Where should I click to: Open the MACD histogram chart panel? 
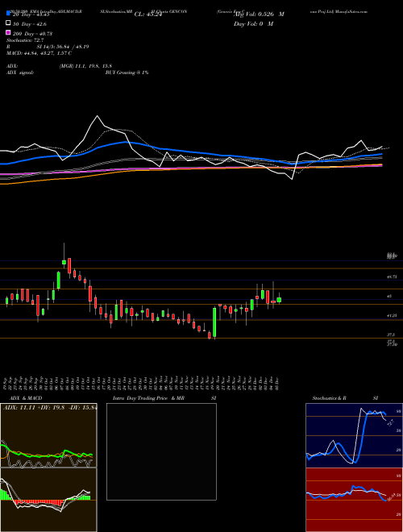[48, 500]
